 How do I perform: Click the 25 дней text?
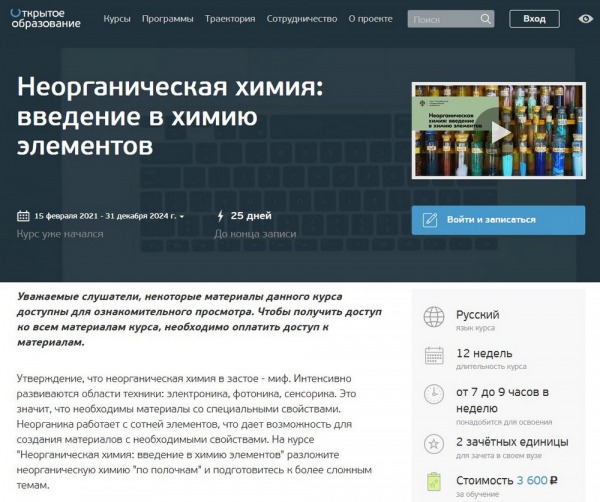[251, 216]
